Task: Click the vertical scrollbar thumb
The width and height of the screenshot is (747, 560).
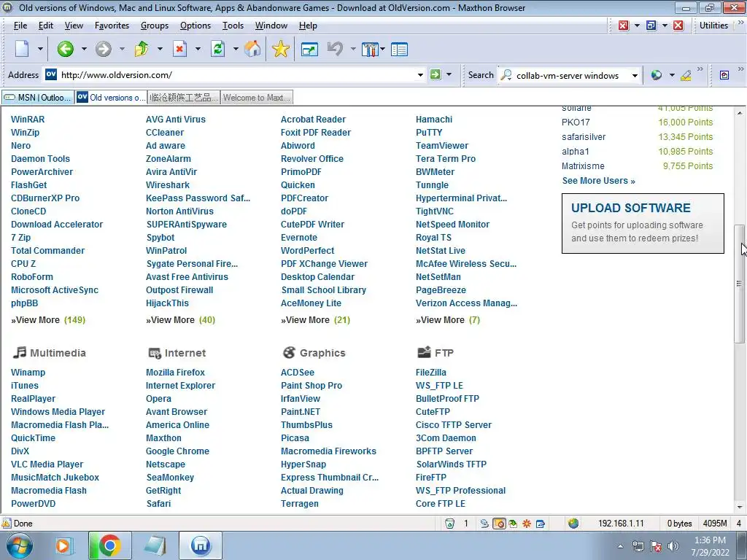Action: point(739,284)
